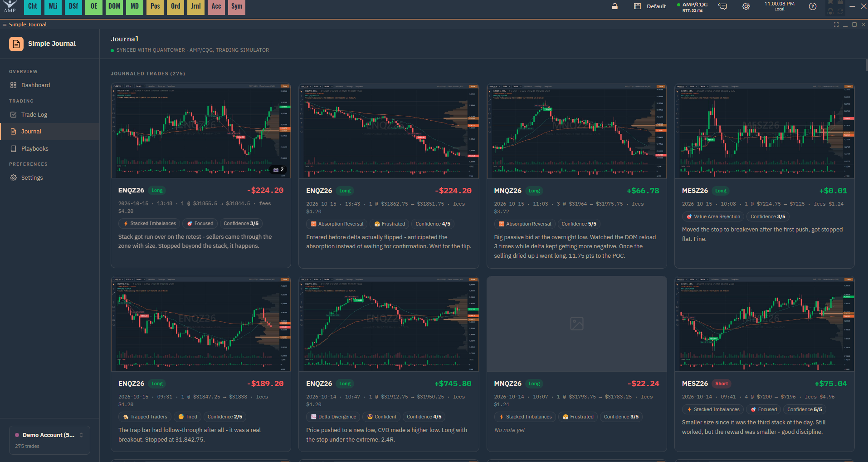Click the screenshot count badge on first ENQZ26 card

click(278, 170)
